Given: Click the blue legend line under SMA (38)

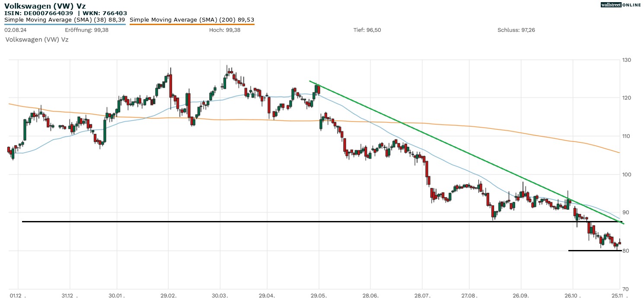Looking at the screenshot, I should 65,24.
